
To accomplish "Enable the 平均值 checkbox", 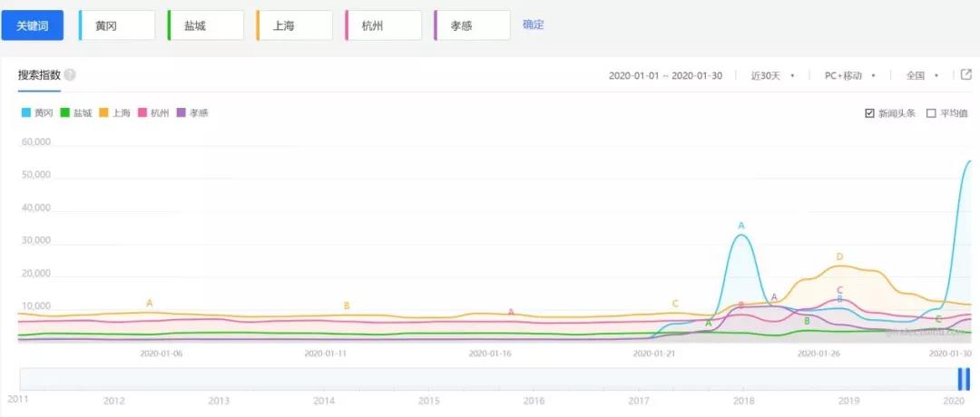I will pyautogui.click(x=930, y=113).
